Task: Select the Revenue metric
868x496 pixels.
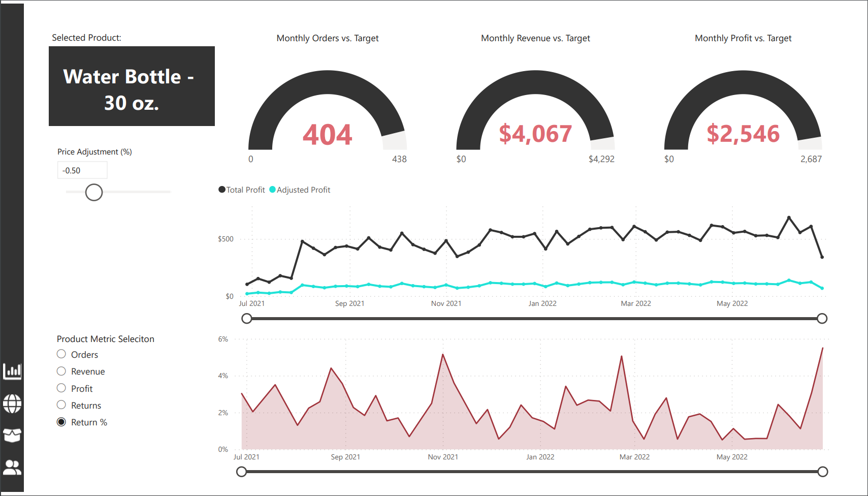Action: pos(61,371)
